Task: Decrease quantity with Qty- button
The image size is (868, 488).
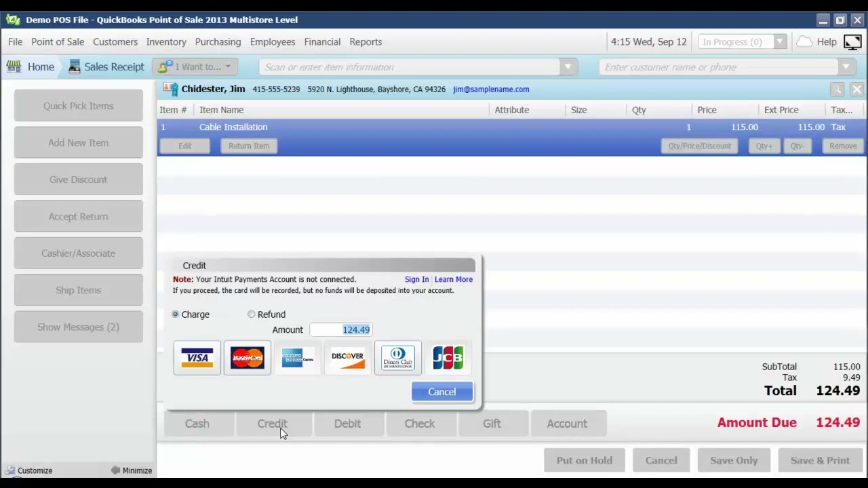Action: pyautogui.click(x=797, y=146)
